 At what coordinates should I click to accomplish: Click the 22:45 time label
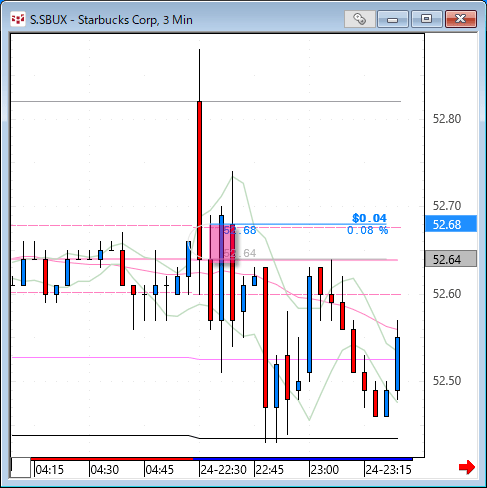click(269, 470)
